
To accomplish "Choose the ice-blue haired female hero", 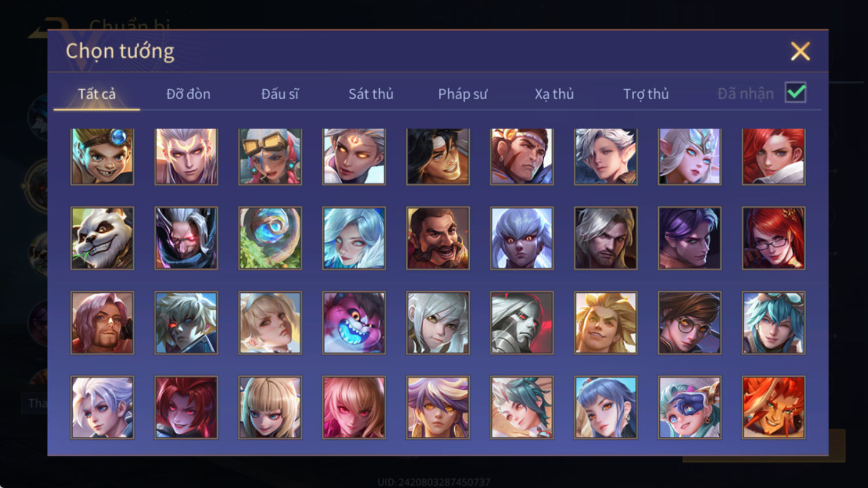I will [x=354, y=238].
